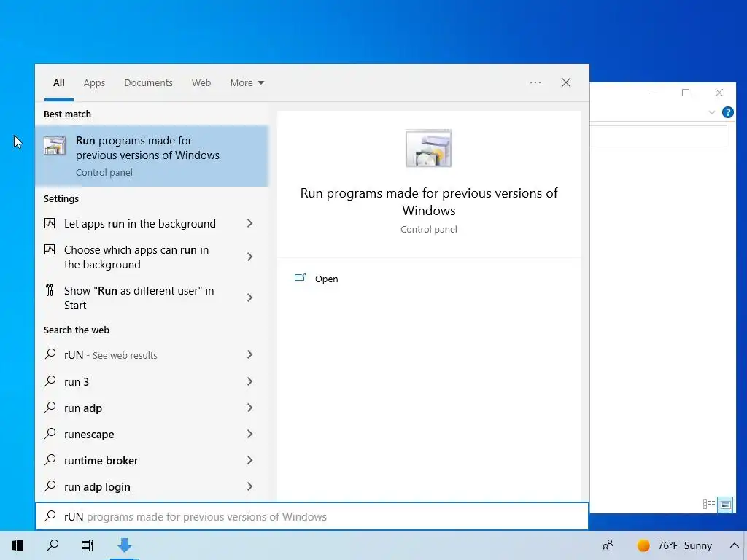Click tools icon beside Show Run as different user
Image resolution: width=747 pixels, height=560 pixels.
tap(50, 290)
